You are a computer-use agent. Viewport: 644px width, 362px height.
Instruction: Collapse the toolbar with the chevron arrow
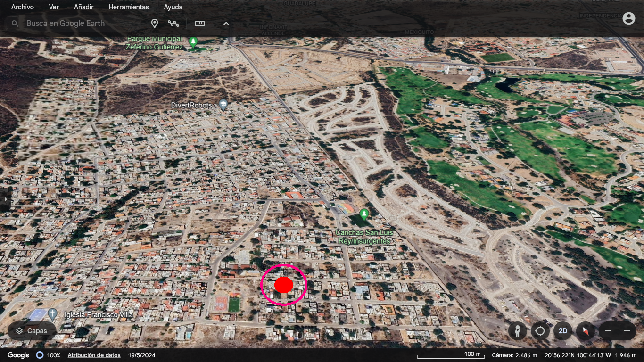pyautogui.click(x=226, y=23)
